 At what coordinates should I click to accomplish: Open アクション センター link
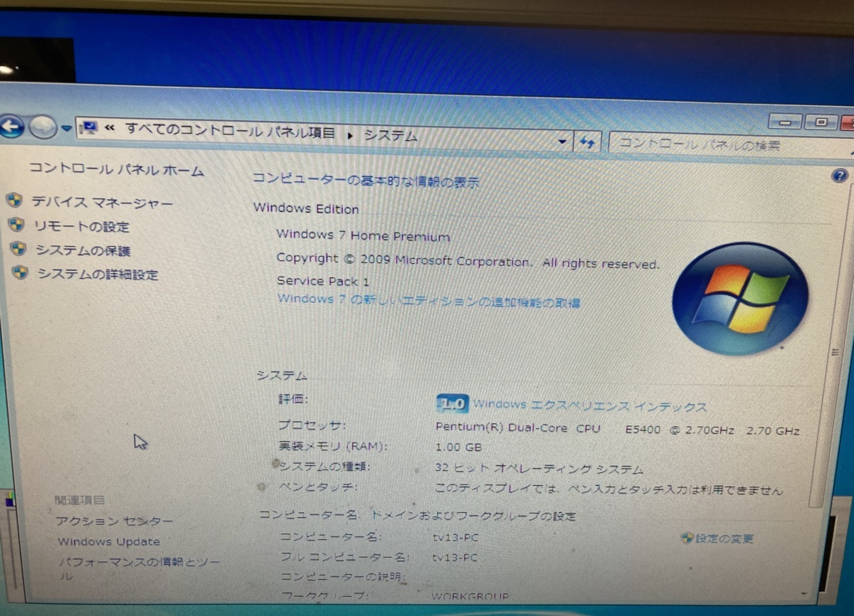click(115, 521)
